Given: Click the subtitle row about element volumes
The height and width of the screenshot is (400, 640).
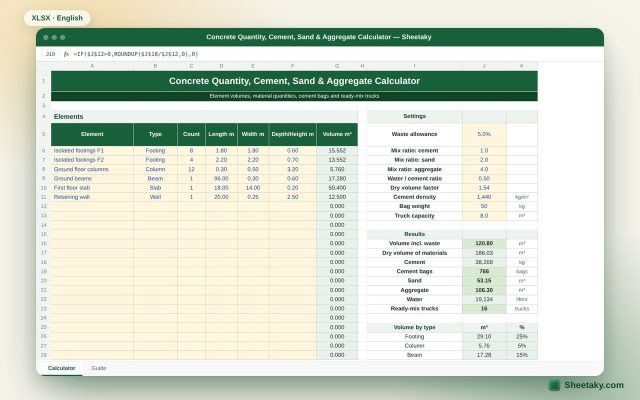Looking at the screenshot, I should click(x=294, y=96).
